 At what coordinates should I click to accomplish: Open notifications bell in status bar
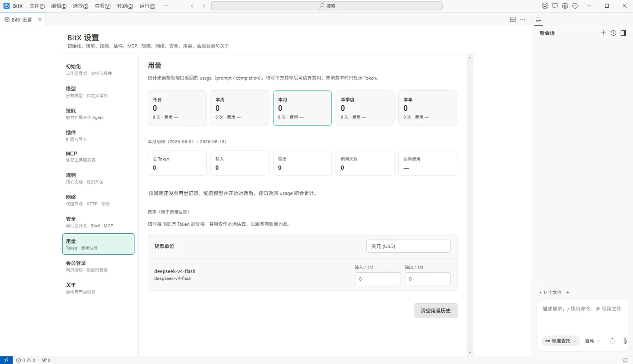625,360
